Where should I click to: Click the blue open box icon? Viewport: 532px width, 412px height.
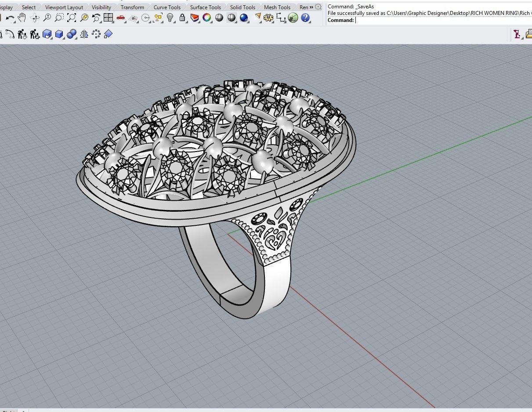[47, 34]
